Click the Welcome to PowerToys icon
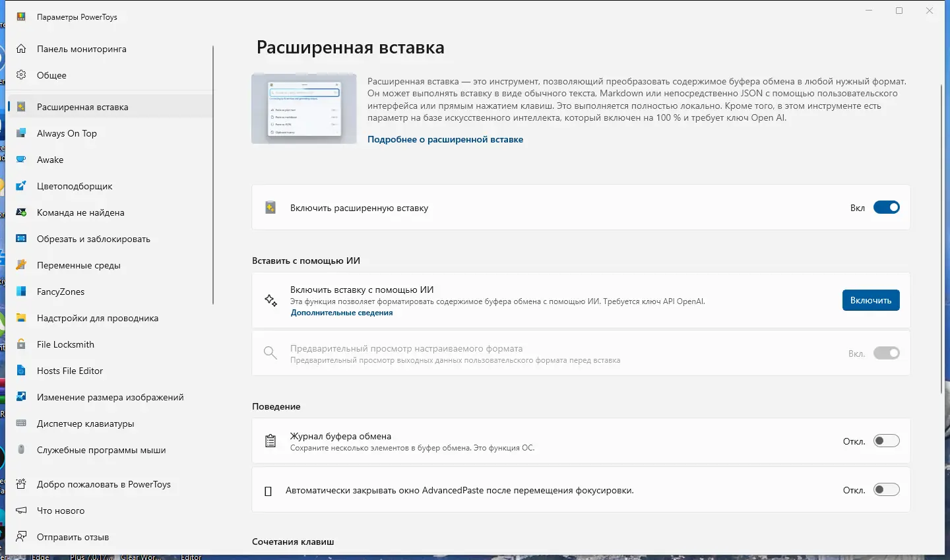Screen dimensions: 950x560 point(21,484)
